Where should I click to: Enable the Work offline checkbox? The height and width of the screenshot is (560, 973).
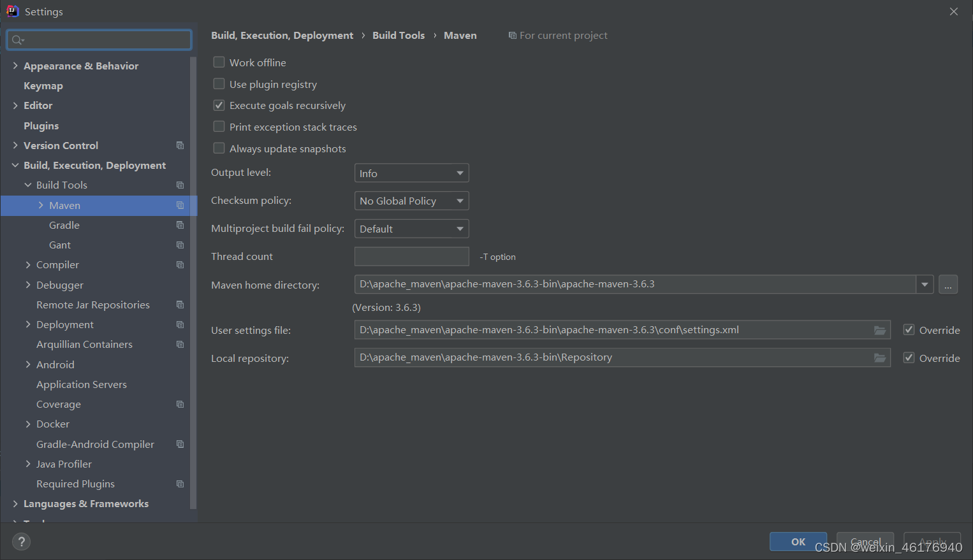219,62
